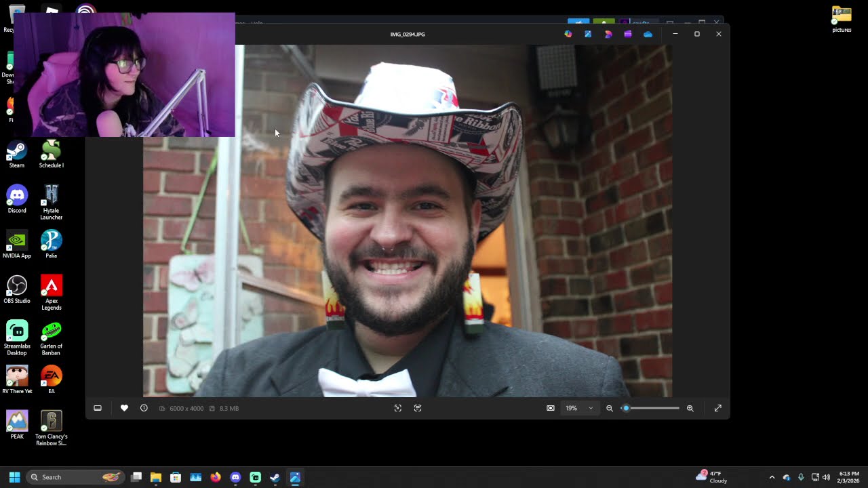The image size is (868, 488).
Task: Open PEAK desktop shortcut
Action: click(17, 426)
